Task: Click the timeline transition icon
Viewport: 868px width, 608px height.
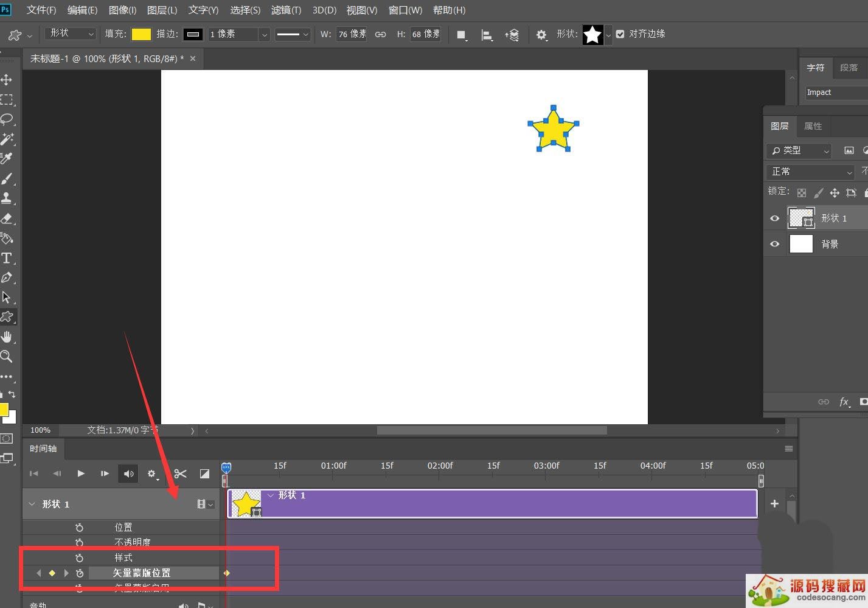Action: coord(204,473)
